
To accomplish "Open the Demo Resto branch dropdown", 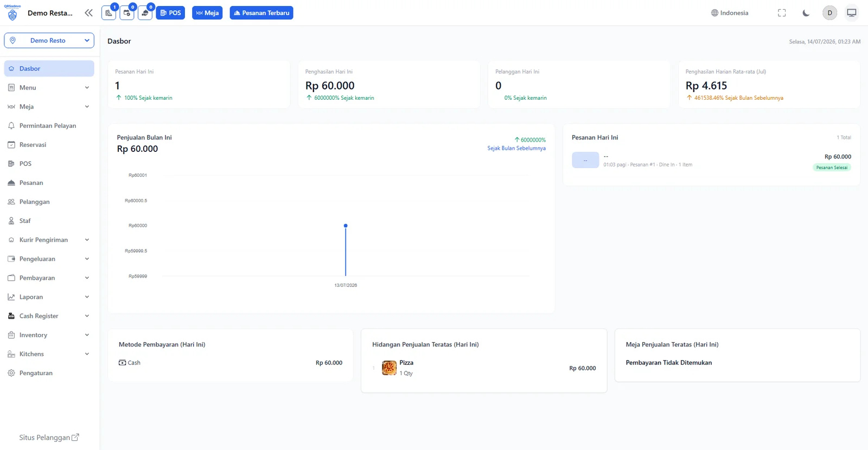I will click(x=49, y=41).
